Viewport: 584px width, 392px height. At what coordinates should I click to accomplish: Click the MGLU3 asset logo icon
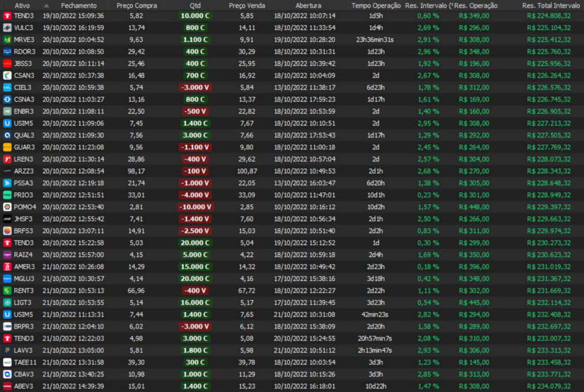point(7,279)
